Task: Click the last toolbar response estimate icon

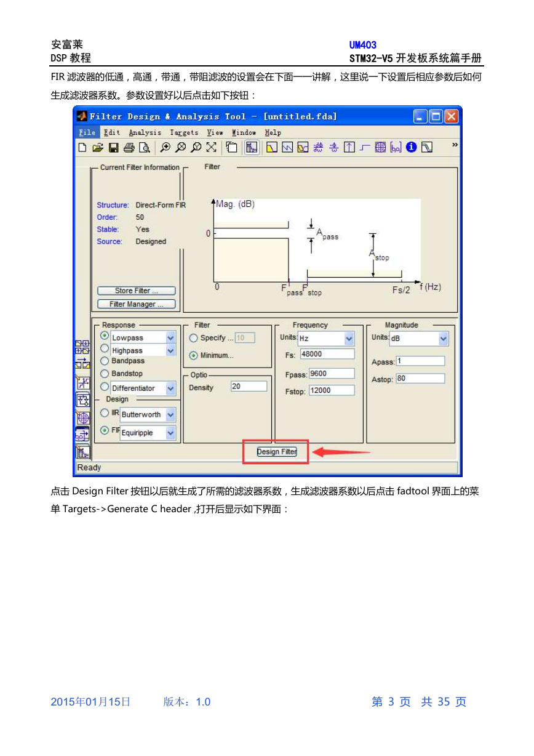Action: 427,147
